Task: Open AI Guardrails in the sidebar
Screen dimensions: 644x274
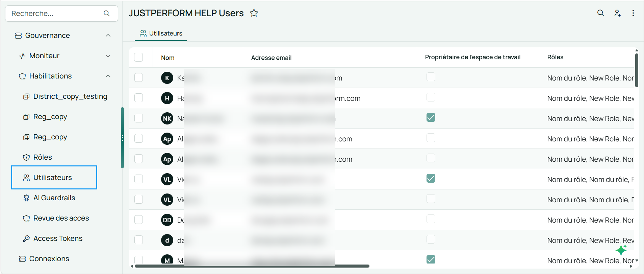Action: click(54, 198)
